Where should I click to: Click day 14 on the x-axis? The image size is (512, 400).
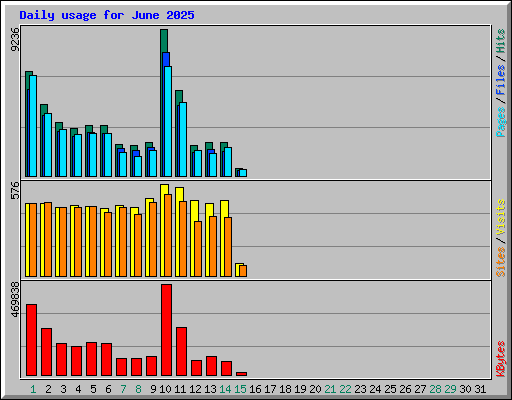click(x=225, y=389)
